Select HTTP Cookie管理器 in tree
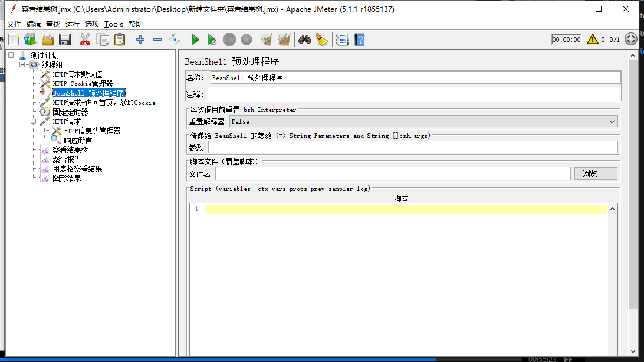 click(83, 84)
